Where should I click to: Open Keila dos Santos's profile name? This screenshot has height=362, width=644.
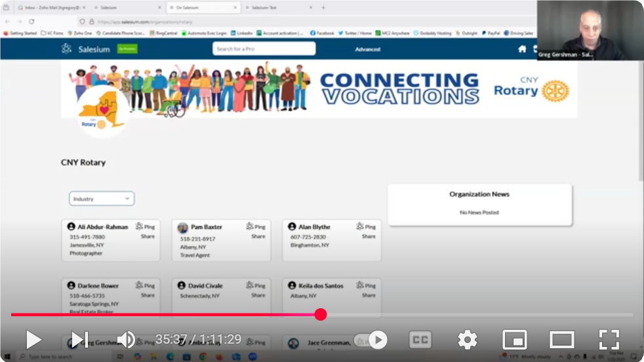[321, 285]
